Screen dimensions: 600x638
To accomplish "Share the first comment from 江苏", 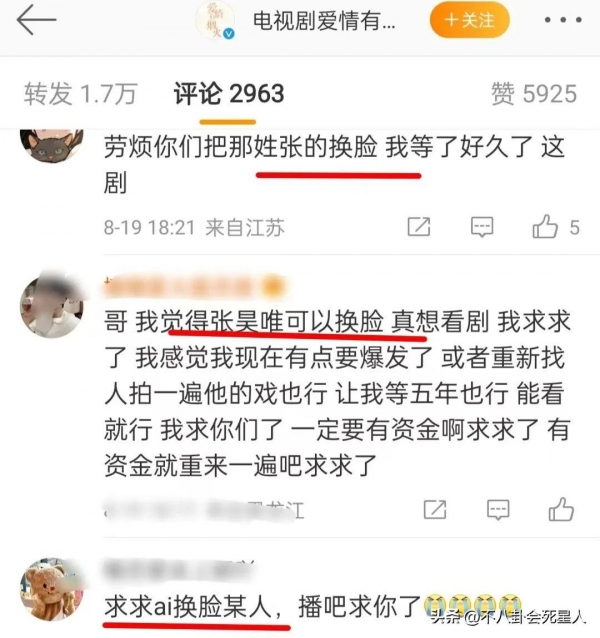I will point(419,227).
